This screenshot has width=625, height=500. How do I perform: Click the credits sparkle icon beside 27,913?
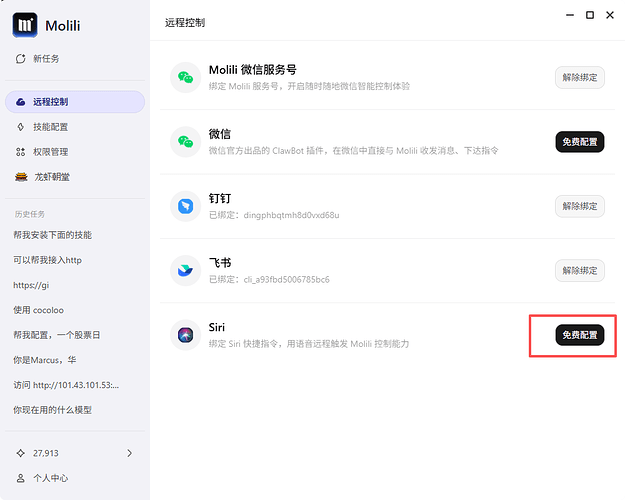(21, 453)
